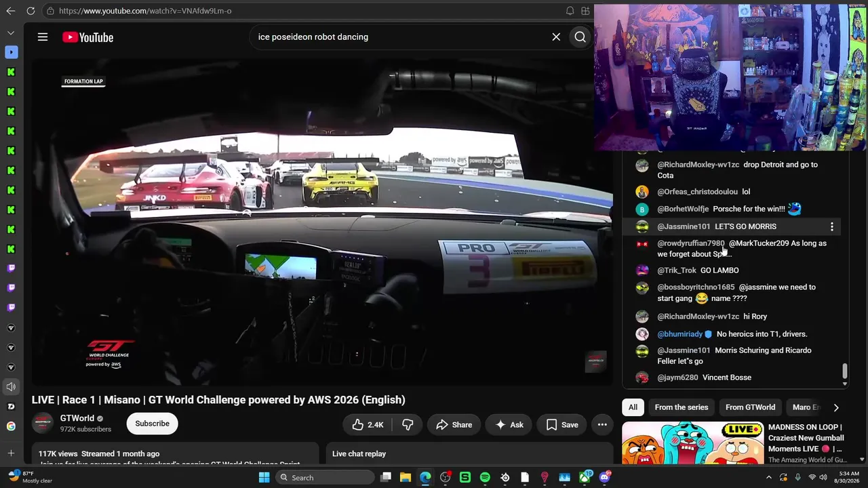Image resolution: width=868 pixels, height=488 pixels.
Task: Click the Microsoft Edge taskbar icon
Action: coord(425,478)
